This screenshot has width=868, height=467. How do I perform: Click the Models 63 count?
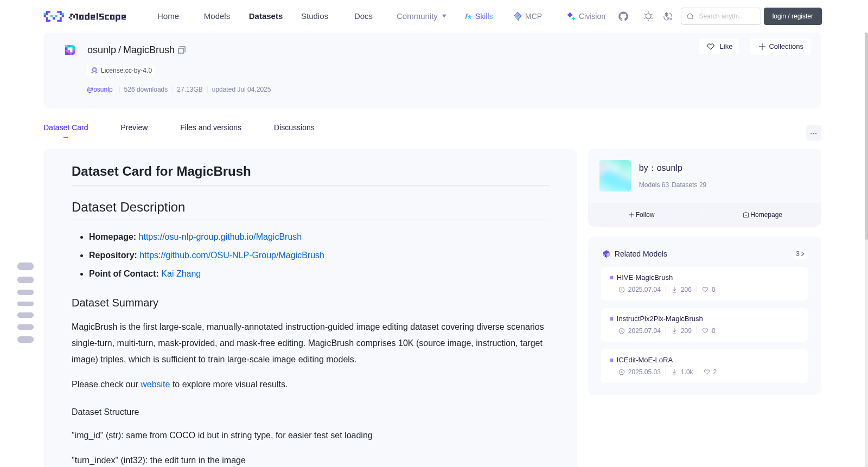point(654,185)
